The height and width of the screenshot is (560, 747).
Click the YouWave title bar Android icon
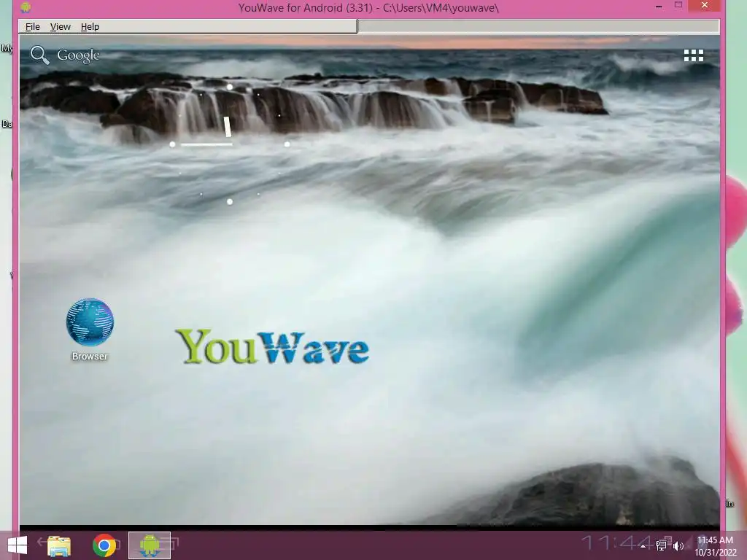tap(26, 7)
